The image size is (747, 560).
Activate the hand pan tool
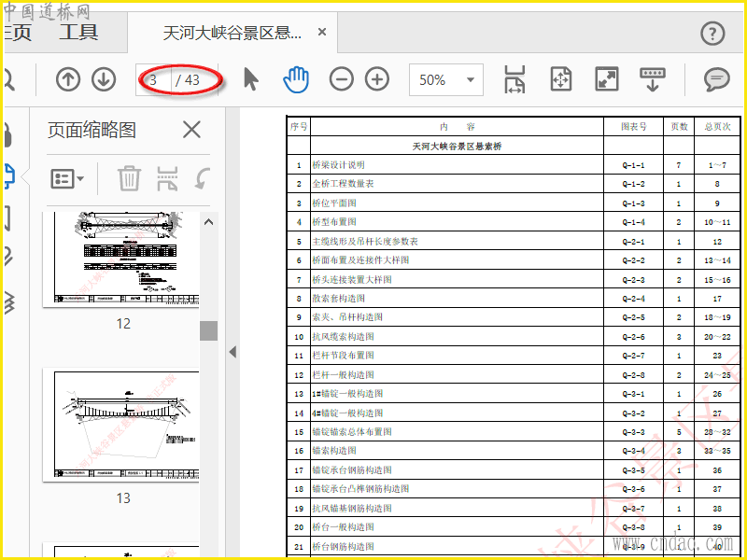[296, 79]
